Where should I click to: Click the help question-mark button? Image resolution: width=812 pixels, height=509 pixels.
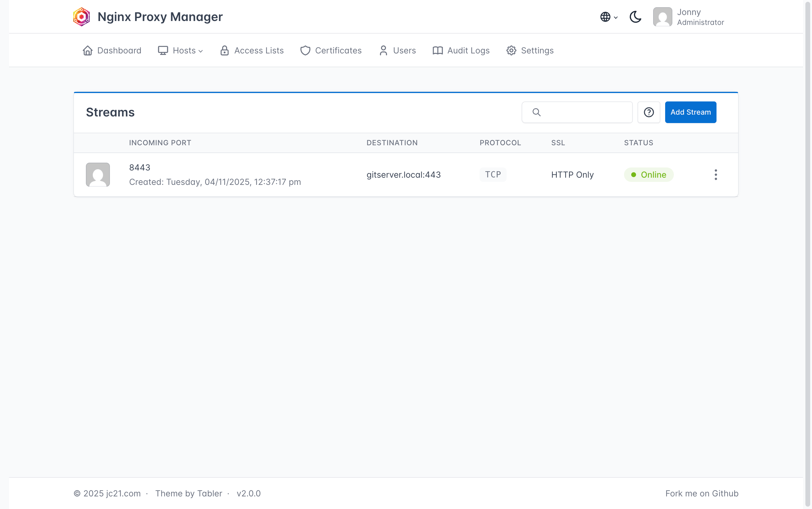click(x=649, y=112)
